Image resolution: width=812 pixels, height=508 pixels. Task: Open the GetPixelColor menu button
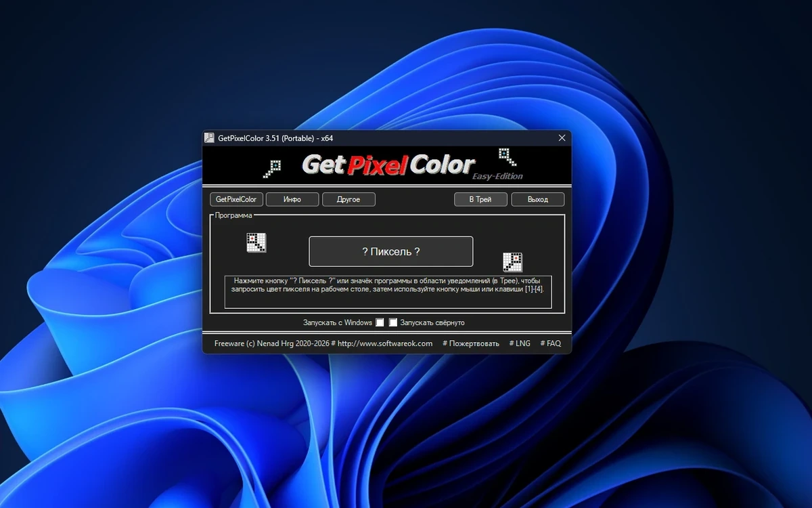click(236, 200)
